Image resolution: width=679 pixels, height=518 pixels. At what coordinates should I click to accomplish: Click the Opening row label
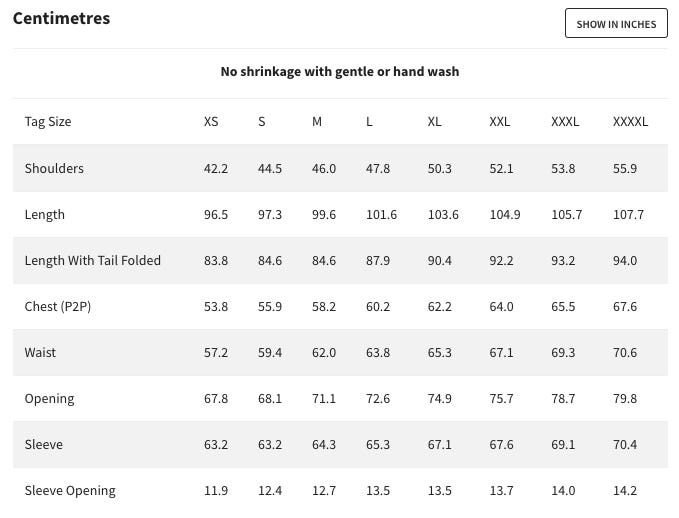point(49,398)
